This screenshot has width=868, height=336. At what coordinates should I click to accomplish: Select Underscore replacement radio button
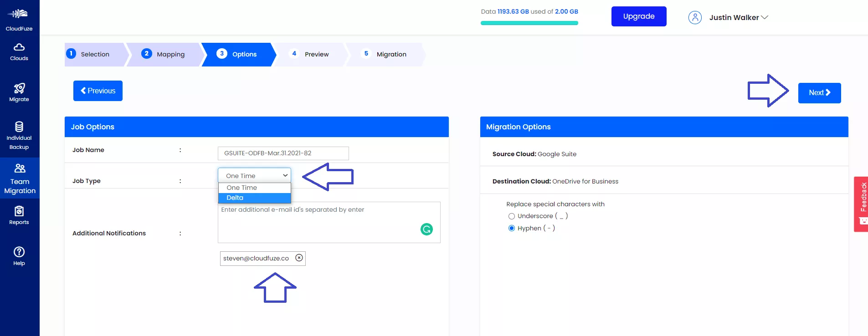coord(512,216)
